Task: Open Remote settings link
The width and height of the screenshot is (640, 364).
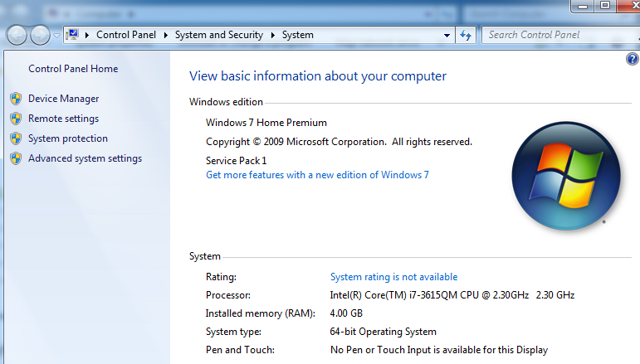Action: tap(64, 119)
